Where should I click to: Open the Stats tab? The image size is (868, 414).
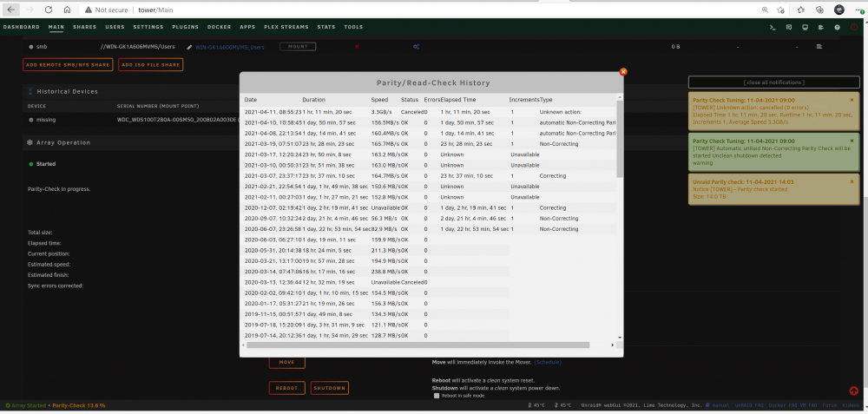[x=326, y=27]
